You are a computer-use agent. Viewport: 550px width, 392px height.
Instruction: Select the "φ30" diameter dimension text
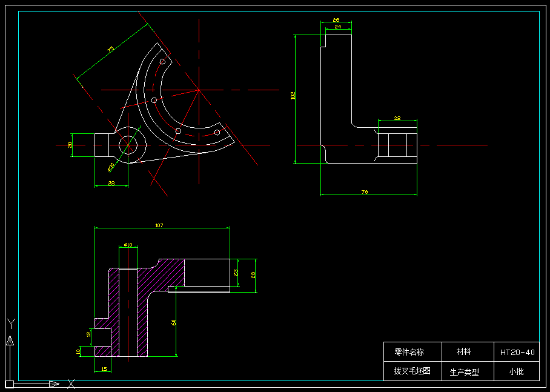coord(111,167)
